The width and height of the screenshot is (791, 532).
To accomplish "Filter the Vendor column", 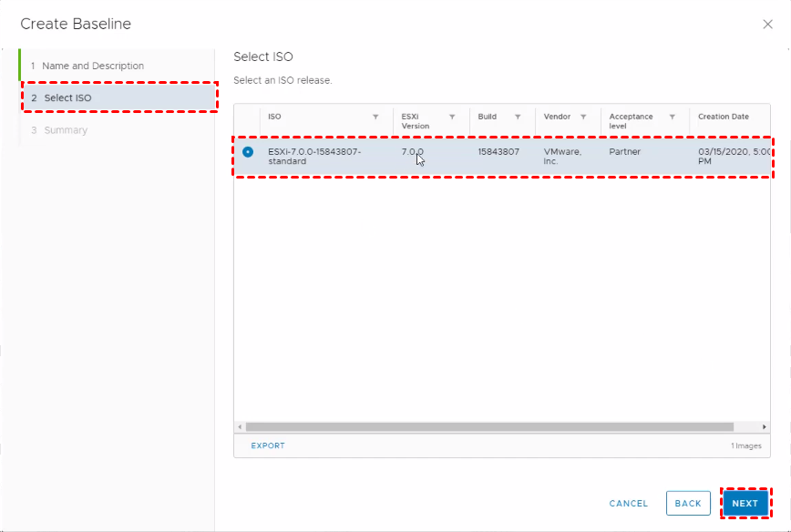I will [583, 117].
